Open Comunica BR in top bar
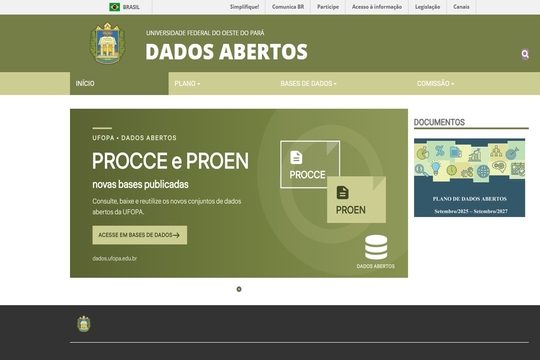The height and width of the screenshot is (360, 540). (288, 7)
